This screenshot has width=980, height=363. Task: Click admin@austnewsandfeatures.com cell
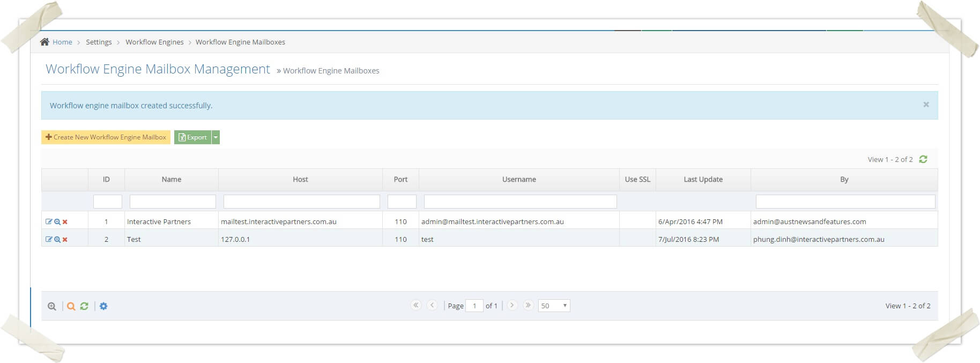click(x=844, y=221)
